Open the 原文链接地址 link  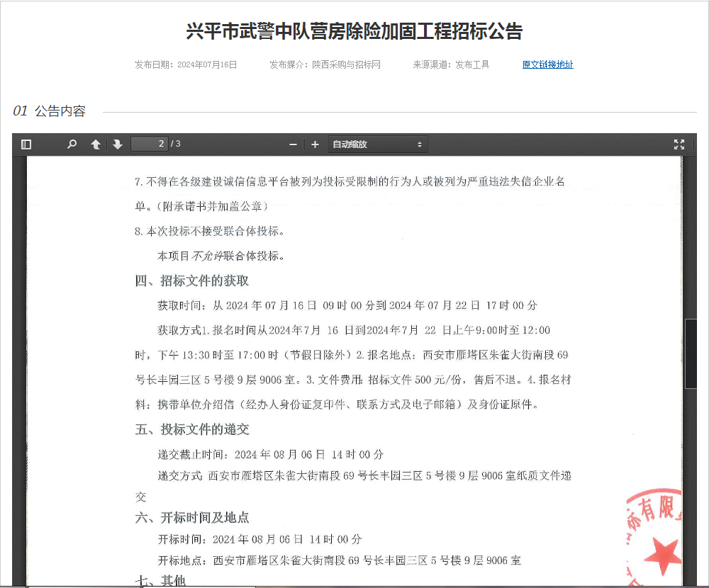547,64
